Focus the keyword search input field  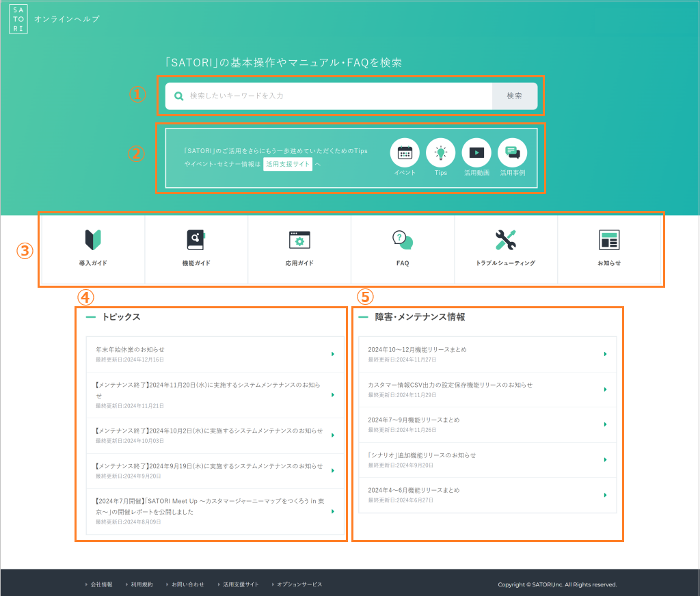tap(329, 96)
